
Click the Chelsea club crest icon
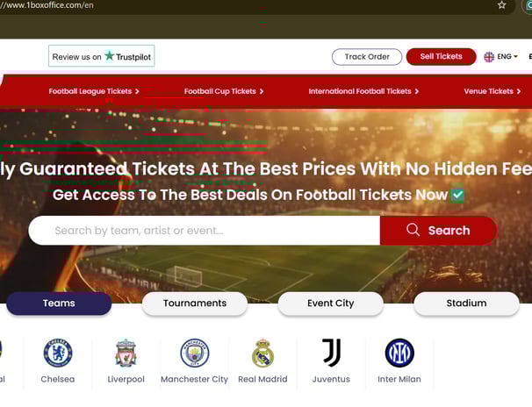58,353
